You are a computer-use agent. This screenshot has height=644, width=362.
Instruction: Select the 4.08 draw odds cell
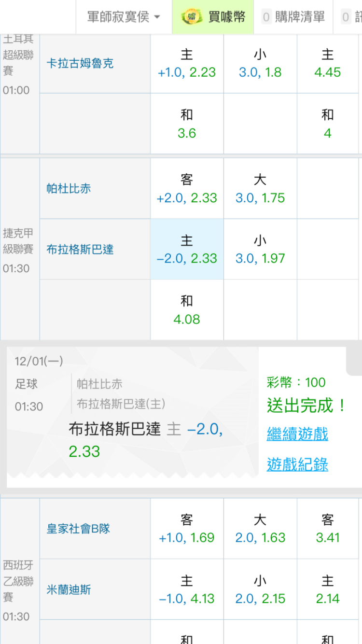pos(187,310)
